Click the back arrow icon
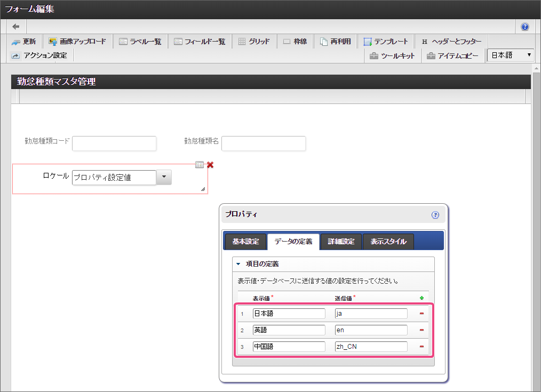This screenshot has width=541, height=392. [16, 27]
